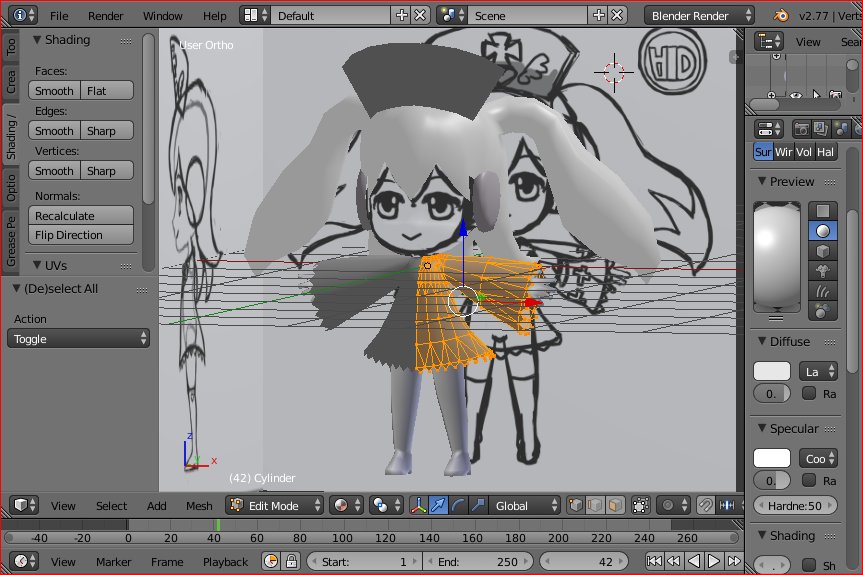863x575 pixels.
Task: Toggle snapping with the magnet icon
Action: click(706, 505)
